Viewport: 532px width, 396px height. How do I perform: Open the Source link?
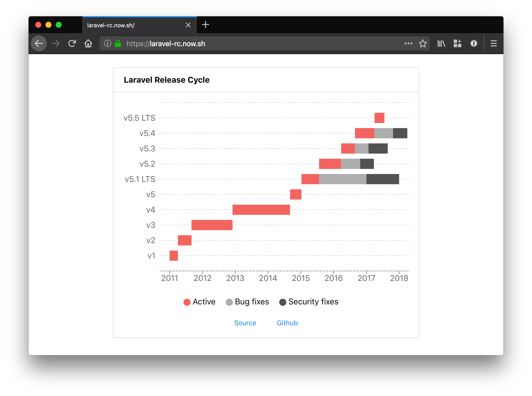point(245,323)
